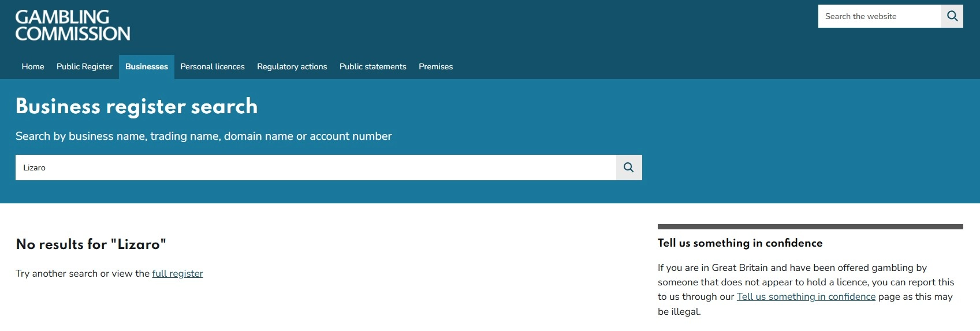Open Public statements section
980x331 pixels.
(x=373, y=66)
